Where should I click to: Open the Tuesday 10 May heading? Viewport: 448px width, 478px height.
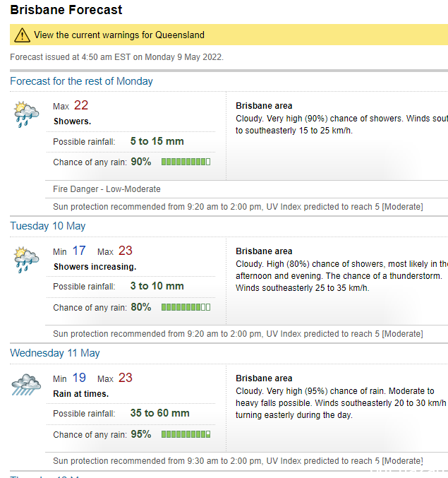48,226
